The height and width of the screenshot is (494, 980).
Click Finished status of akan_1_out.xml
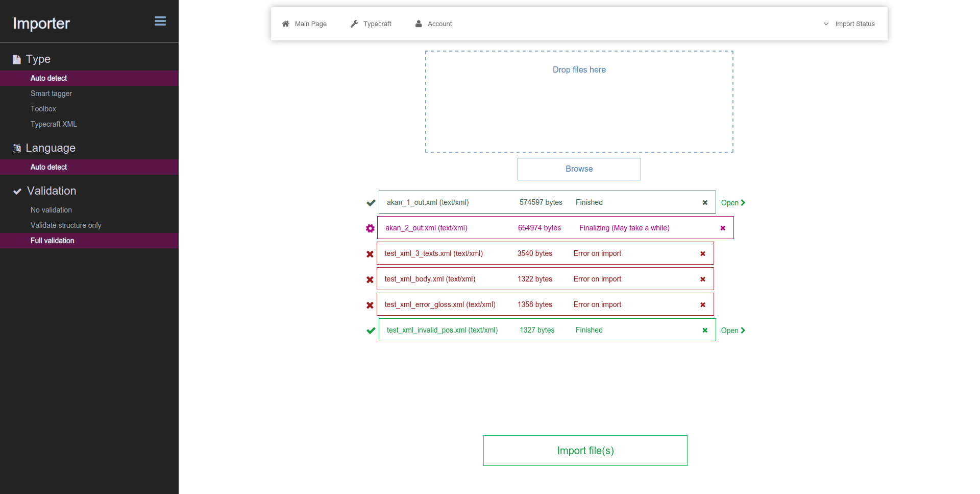[589, 202]
